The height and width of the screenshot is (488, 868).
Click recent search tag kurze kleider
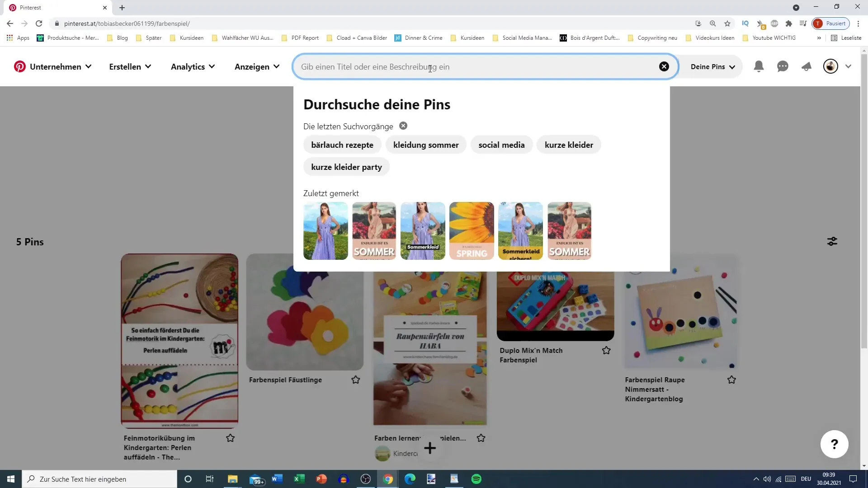[x=569, y=145]
